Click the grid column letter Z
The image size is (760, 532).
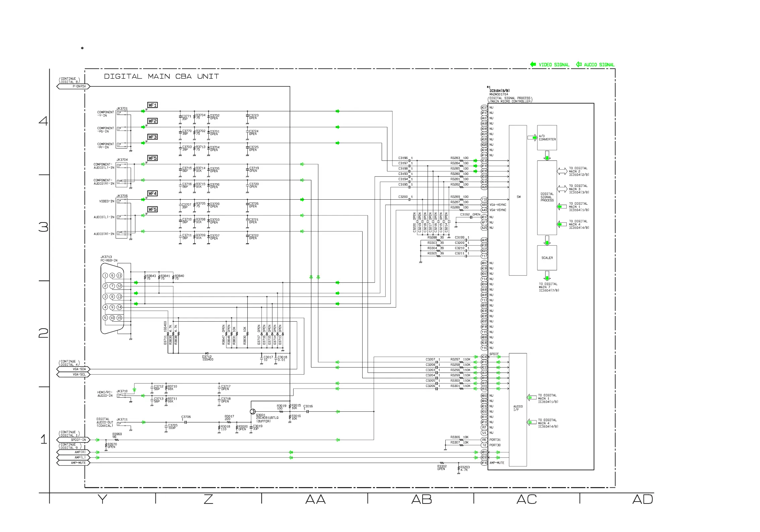point(208,500)
